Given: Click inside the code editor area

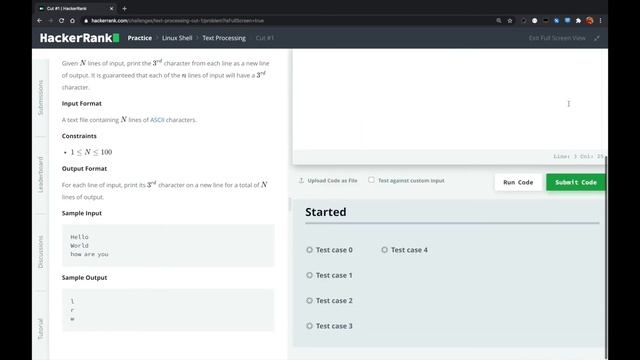Looking at the screenshot, I should 447,100.
